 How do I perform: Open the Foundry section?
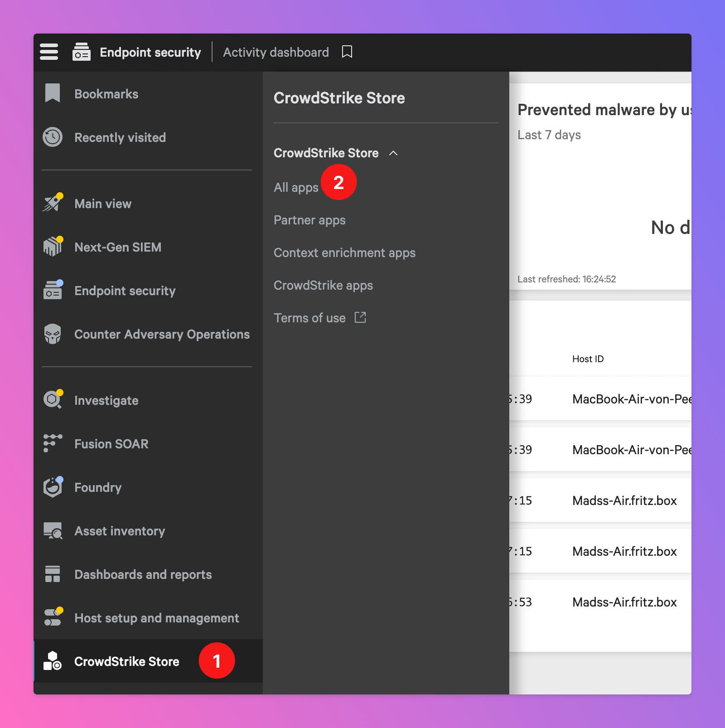pyautogui.click(x=98, y=487)
